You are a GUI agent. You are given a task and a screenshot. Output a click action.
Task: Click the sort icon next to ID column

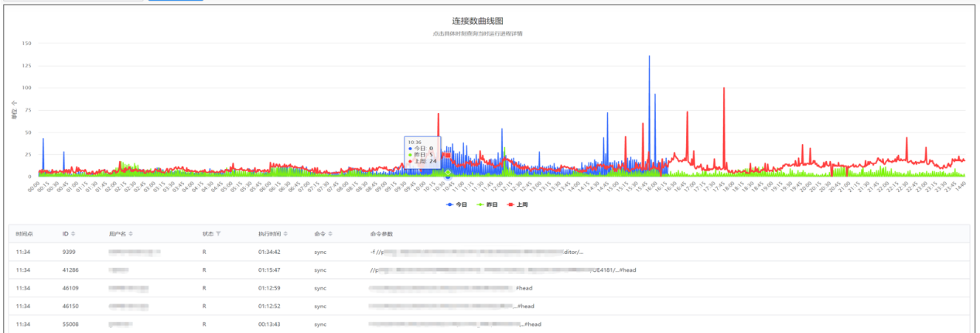pyautogui.click(x=73, y=234)
